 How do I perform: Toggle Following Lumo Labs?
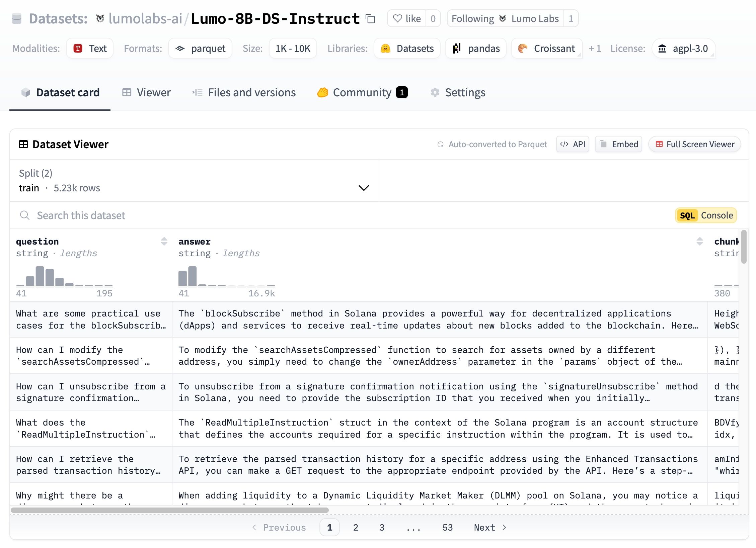[505, 18]
